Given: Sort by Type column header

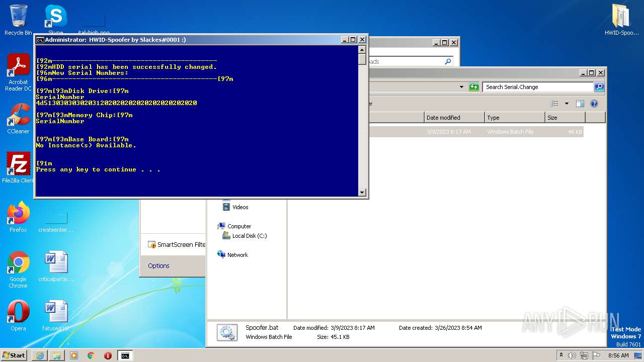Looking at the screenshot, I should tap(515, 118).
